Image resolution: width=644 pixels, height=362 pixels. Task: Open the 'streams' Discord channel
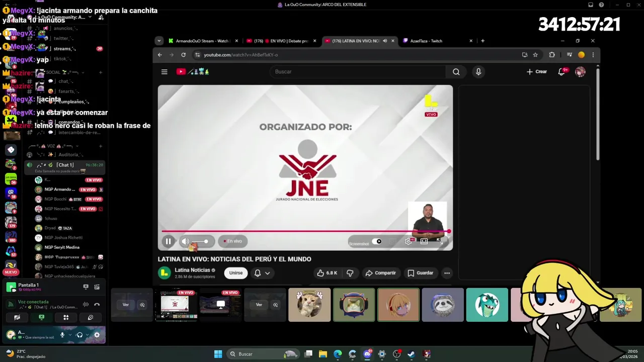[x=64, y=49]
